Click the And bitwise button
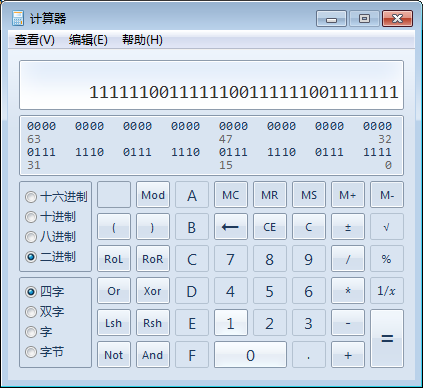This screenshot has height=388, width=423. click(x=153, y=355)
